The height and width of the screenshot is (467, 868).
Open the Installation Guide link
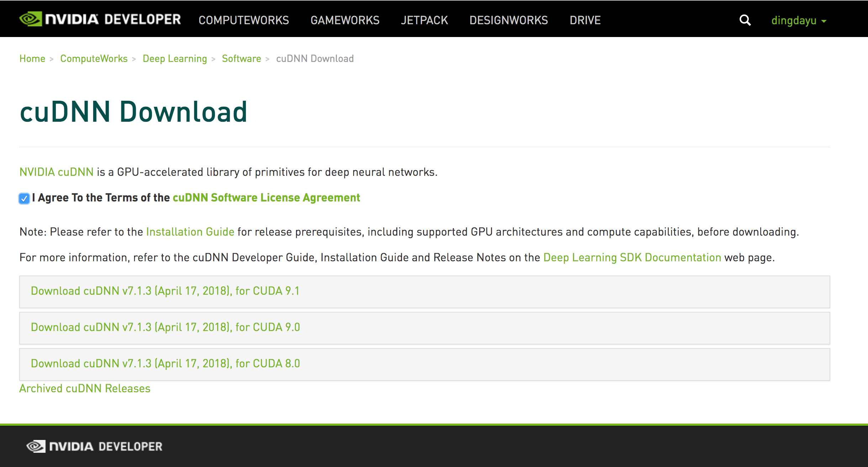point(190,232)
